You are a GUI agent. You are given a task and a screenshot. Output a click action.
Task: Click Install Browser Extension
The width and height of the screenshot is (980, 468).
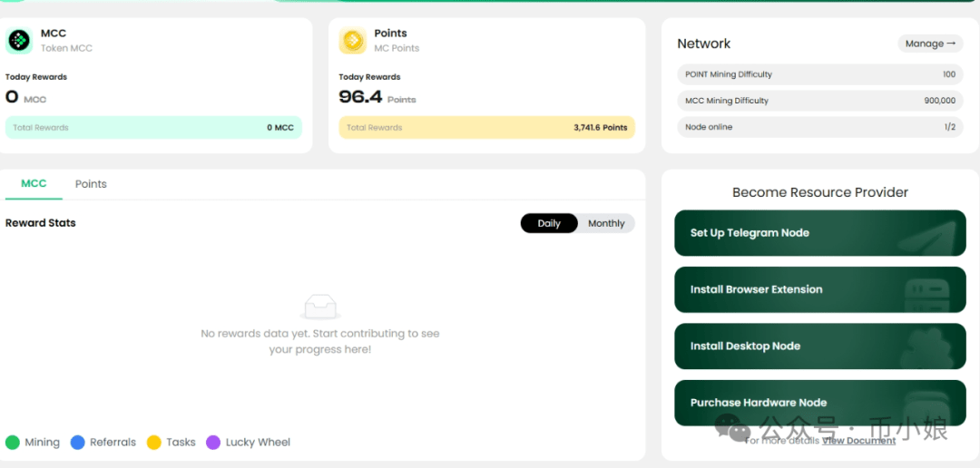click(x=820, y=289)
